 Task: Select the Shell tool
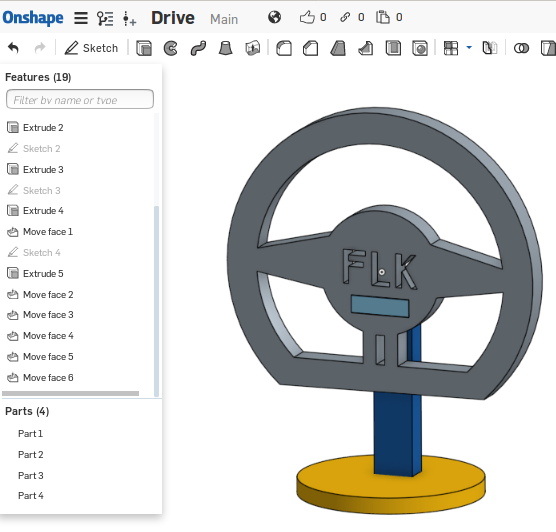point(393,48)
